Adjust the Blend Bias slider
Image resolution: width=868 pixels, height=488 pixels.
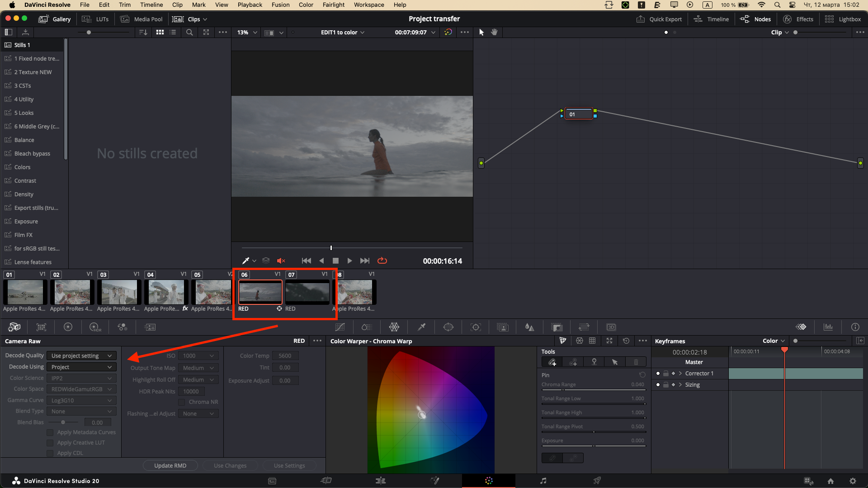click(63, 422)
